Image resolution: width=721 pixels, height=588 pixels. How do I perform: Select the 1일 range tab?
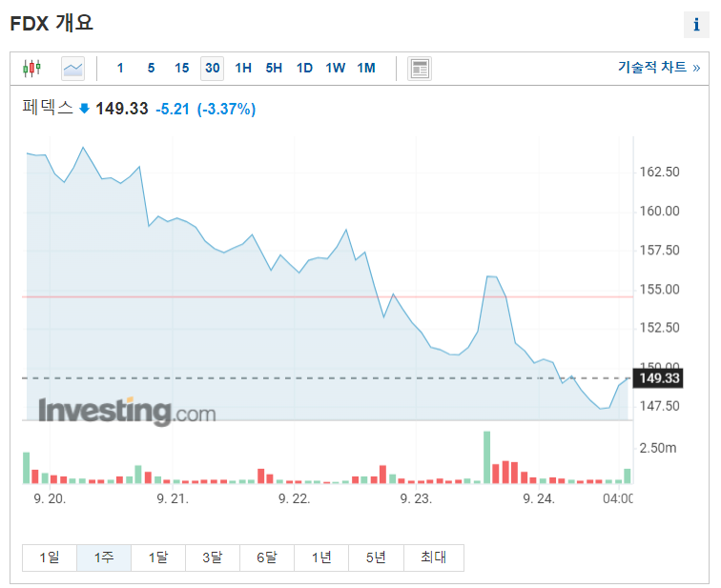click(x=50, y=558)
